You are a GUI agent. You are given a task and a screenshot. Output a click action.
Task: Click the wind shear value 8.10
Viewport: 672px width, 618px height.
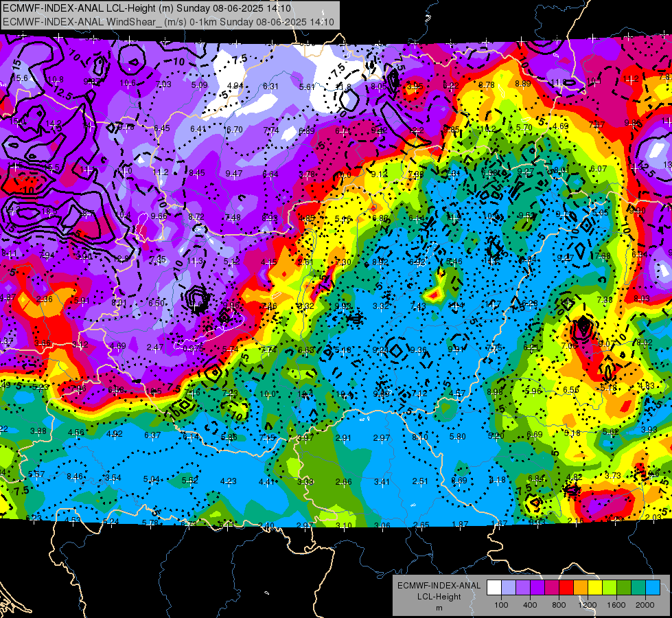[419, 437]
